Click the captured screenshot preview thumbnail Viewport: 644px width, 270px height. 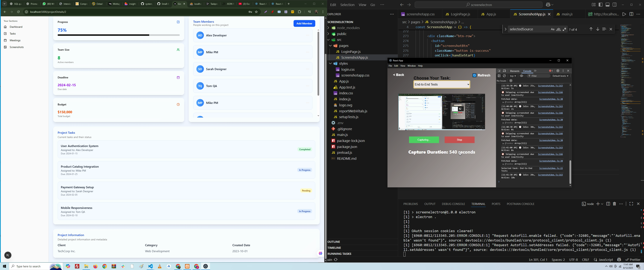pos(442,112)
